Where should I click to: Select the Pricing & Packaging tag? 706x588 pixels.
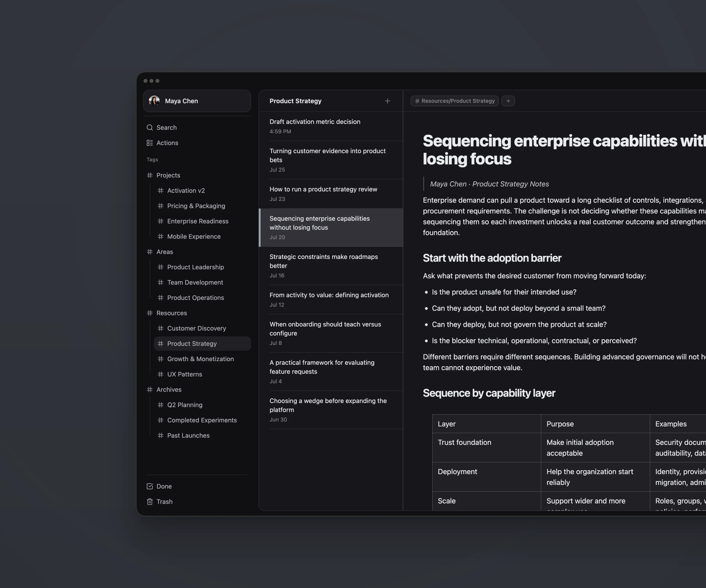(x=202, y=206)
